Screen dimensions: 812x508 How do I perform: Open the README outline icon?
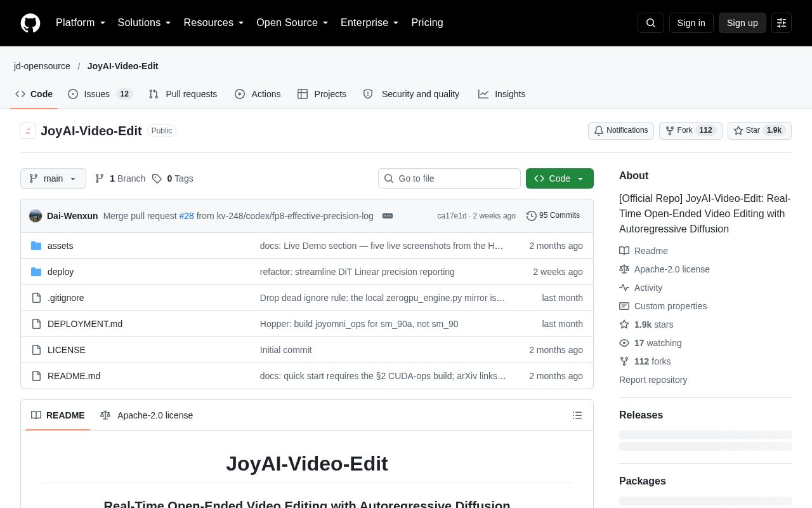[x=577, y=415]
